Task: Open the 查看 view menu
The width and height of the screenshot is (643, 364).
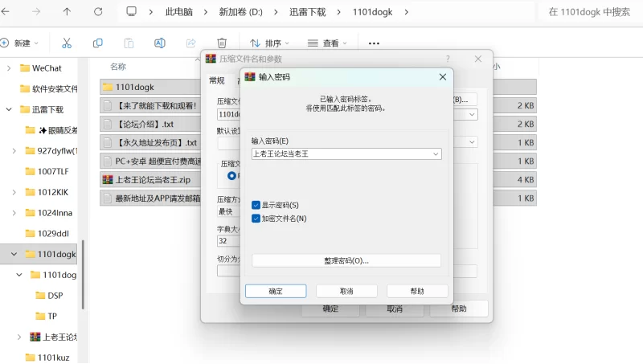Action: pyautogui.click(x=327, y=43)
